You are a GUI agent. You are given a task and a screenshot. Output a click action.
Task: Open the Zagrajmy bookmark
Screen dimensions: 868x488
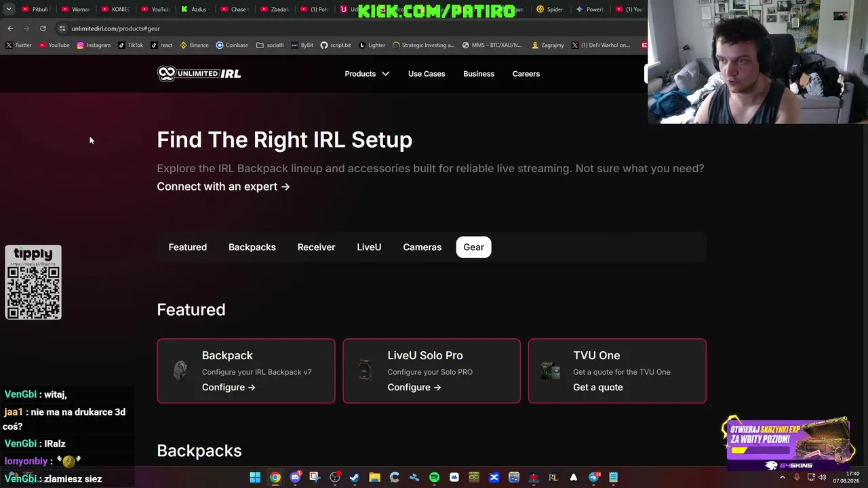pos(548,45)
